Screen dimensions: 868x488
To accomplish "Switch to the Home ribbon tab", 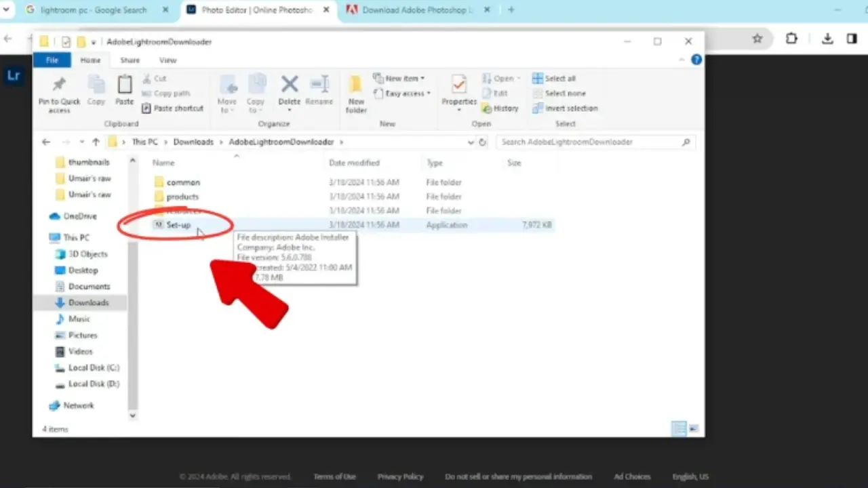I will tap(90, 60).
